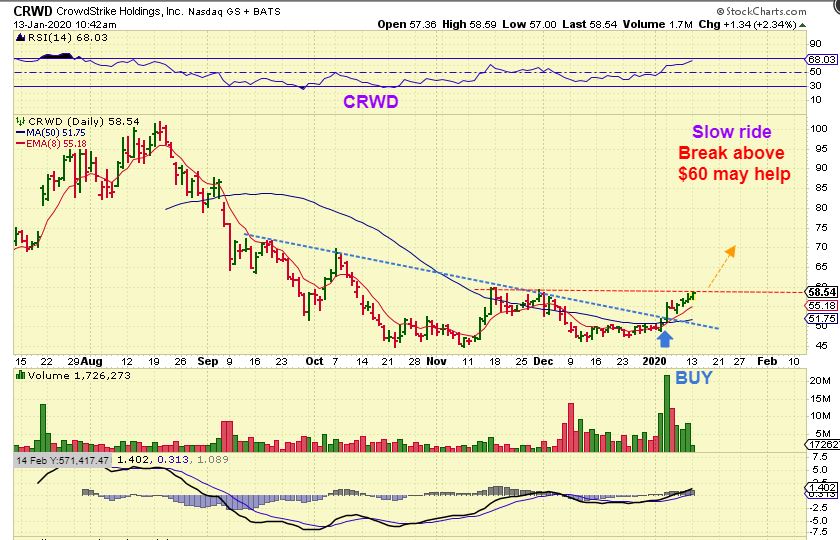Click the Feb label on date axis
The image size is (840, 540).
tap(767, 361)
